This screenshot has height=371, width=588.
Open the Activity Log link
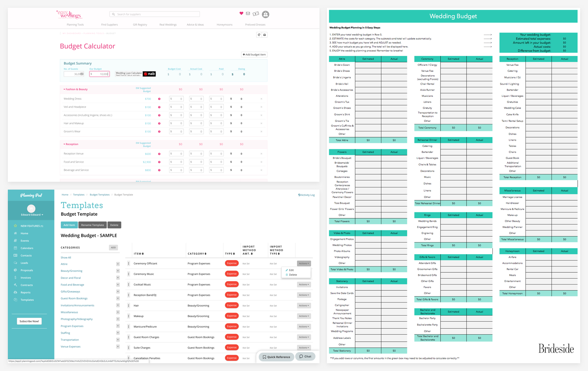(307, 195)
